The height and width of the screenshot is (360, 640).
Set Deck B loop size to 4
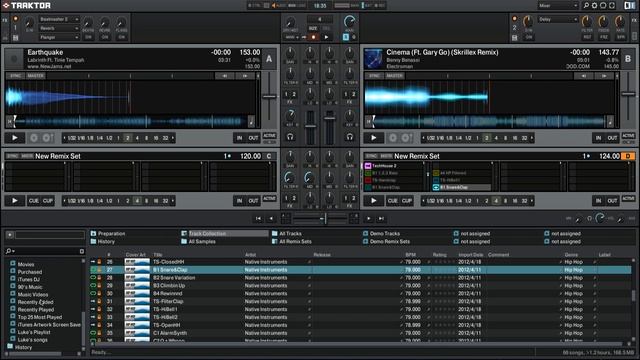[496, 138]
